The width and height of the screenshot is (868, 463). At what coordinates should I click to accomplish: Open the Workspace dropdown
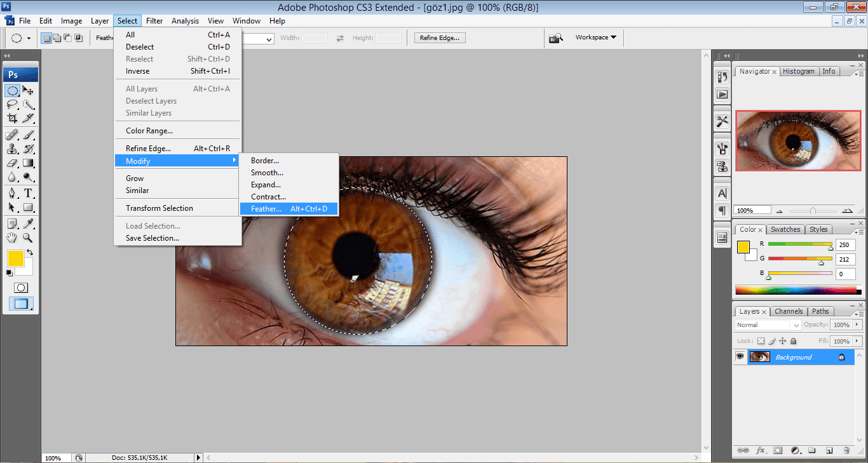[595, 37]
